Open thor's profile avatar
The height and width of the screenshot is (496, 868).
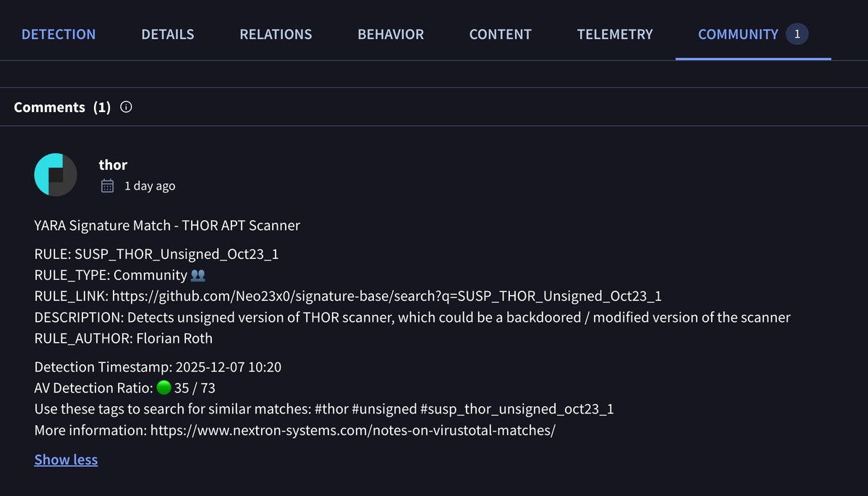click(56, 175)
